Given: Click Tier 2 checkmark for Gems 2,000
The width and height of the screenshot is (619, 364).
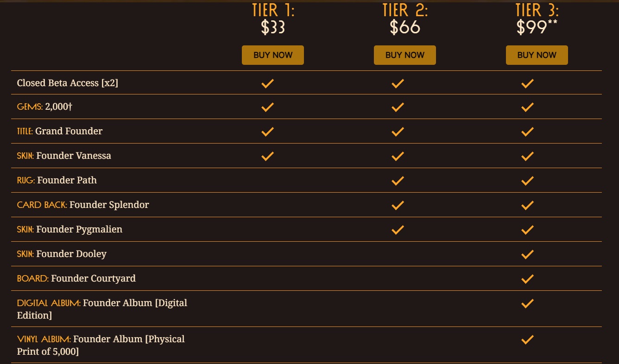Looking at the screenshot, I should point(398,107).
